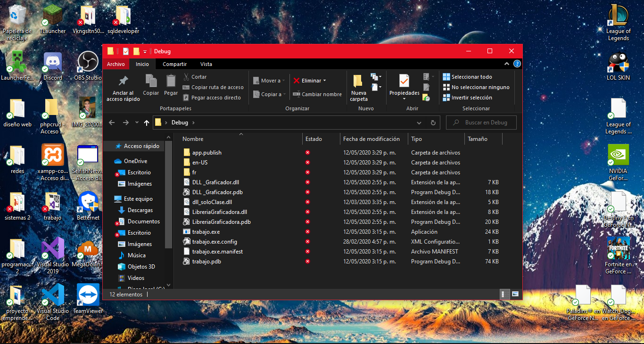Image resolution: width=644 pixels, height=344 pixels.
Task: Expand the Mover a dropdown
Action: (x=284, y=80)
